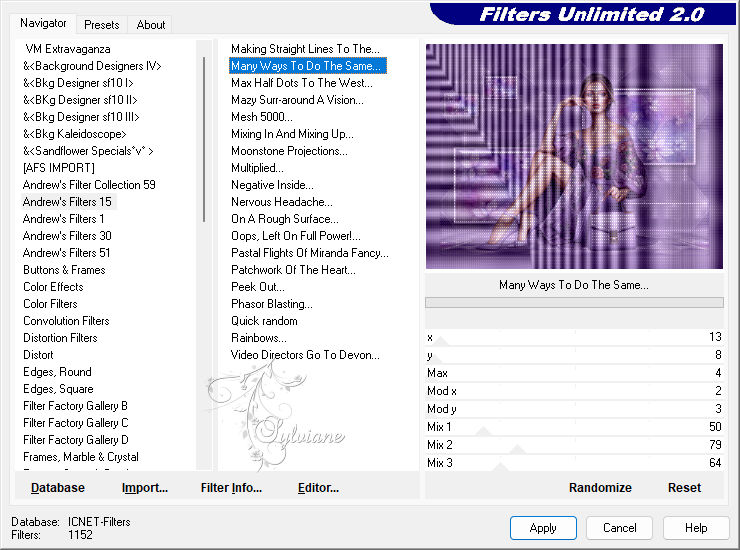Image resolution: width=740 pixels, height=550 pixels.
Task: Choose Mesh 5000... filter
Action: coord(262,117)
